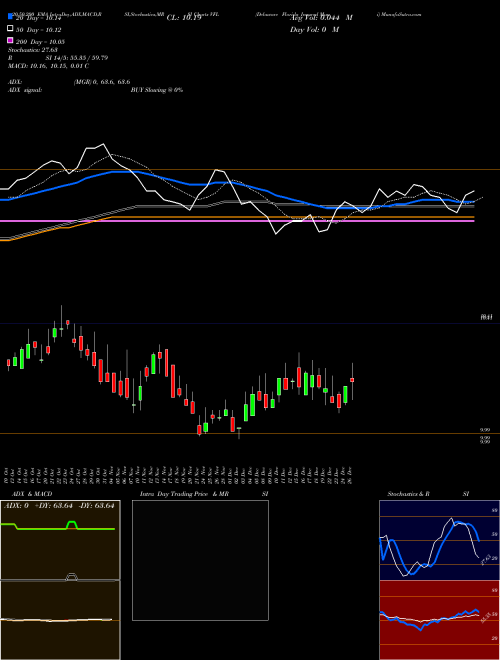Click the Avg Vol: 0.044 M label
Viewport: 500px width, 660px height.
point(321,18)
